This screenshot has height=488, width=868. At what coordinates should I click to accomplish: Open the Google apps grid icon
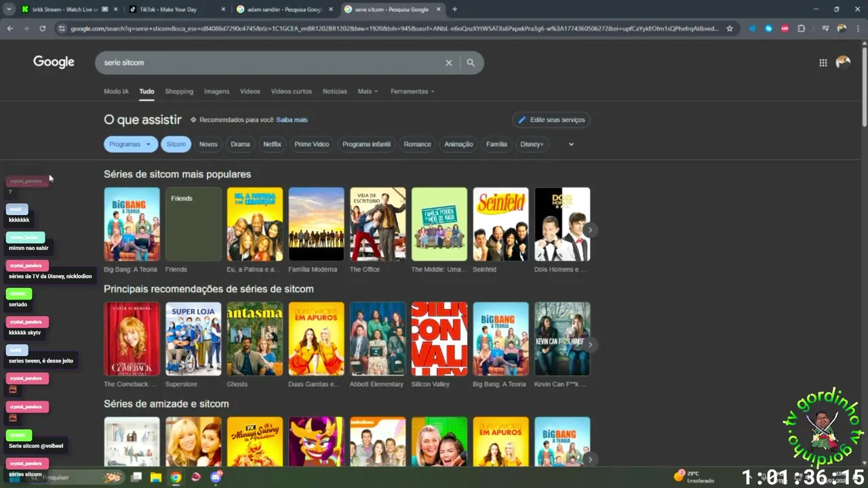click(823, 62)
